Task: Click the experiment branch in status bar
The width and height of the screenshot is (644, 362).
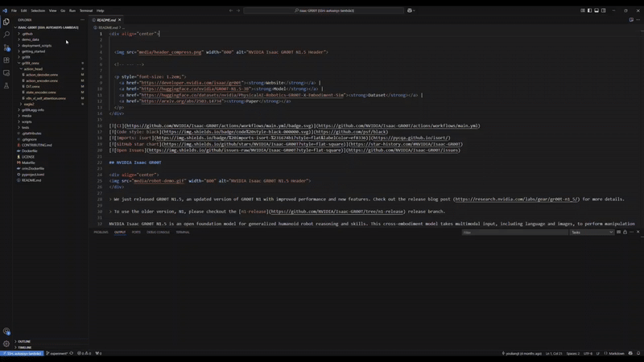Action: tap(56, 353)
